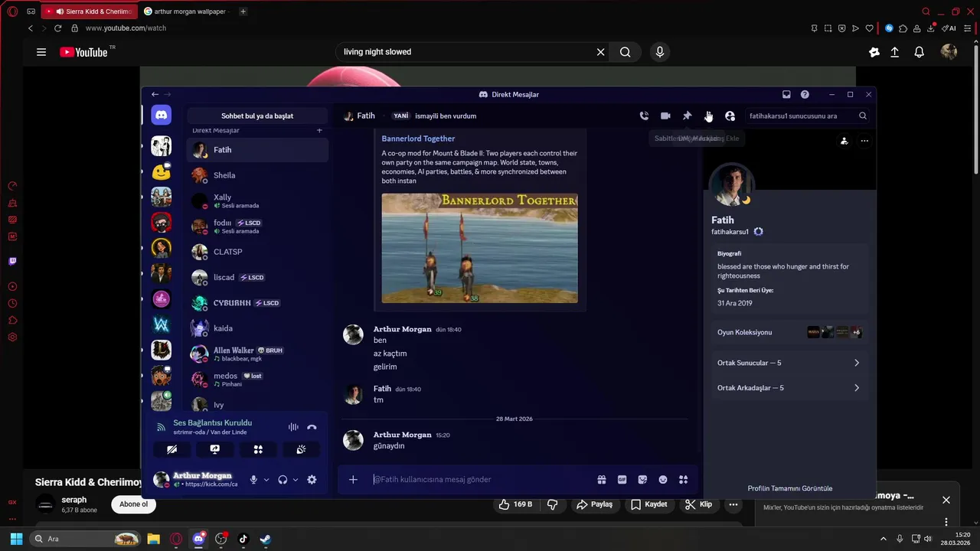Start an activity from voice panel
Image resolution: width=980 pixels, height=551 pixels.
[258, 449]
